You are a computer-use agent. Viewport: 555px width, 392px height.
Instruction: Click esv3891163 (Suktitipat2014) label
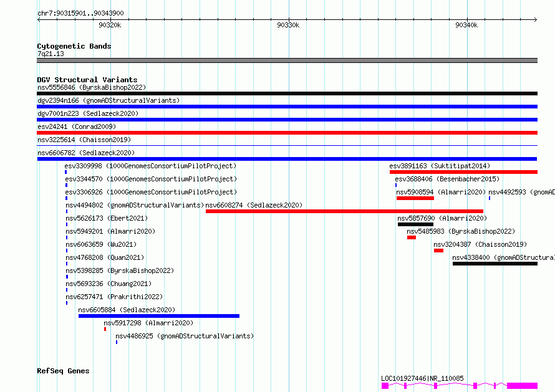coord(440,166)
